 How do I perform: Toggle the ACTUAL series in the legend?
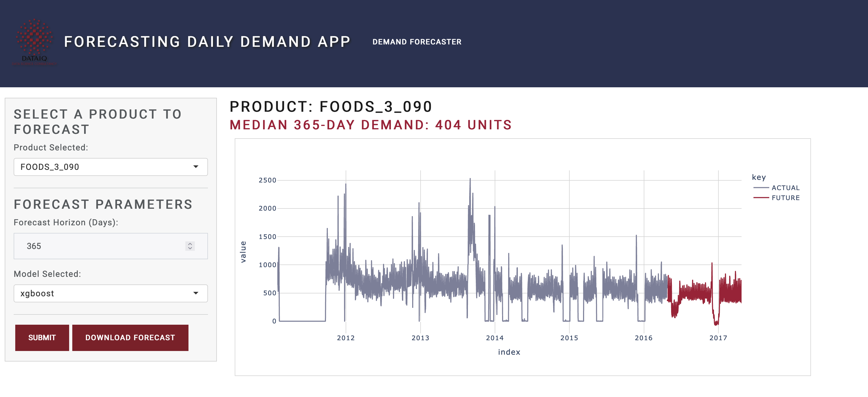click(785, 188)
